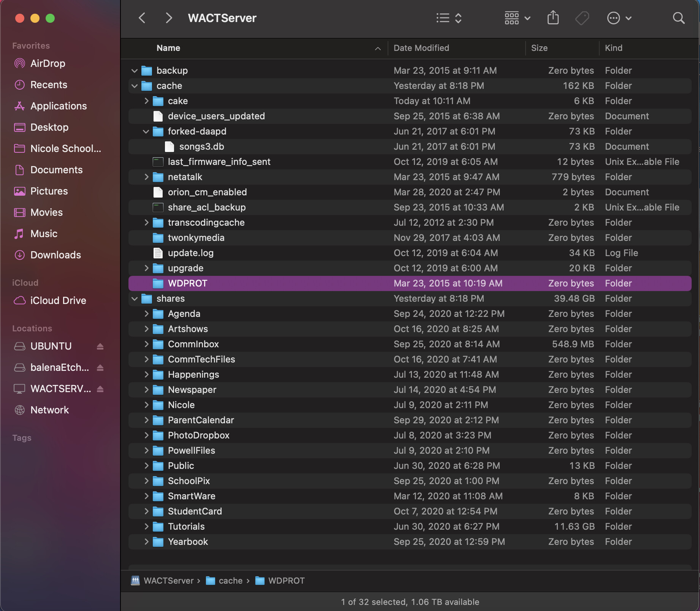Viewport: 700px width, 611px height.
Task: Select the SmartWare folder
Action: pos(410,496)
